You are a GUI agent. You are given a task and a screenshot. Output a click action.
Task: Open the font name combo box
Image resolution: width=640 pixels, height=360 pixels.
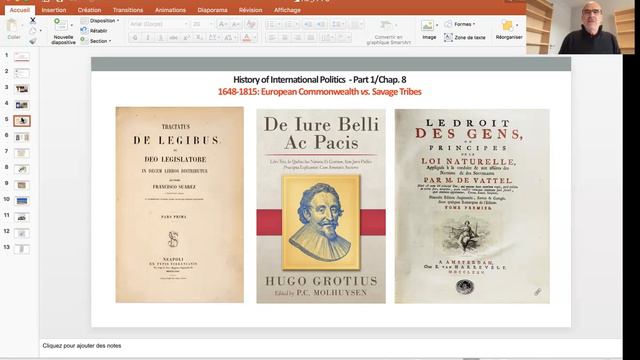(159, 24)
